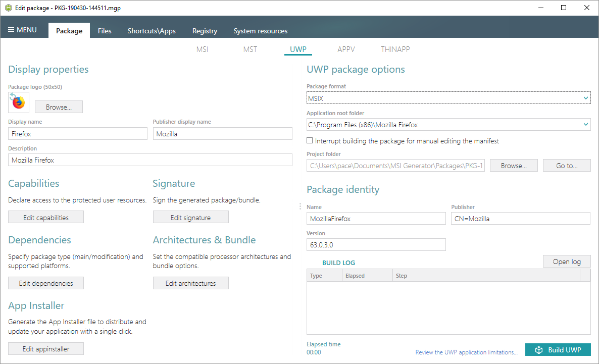Viewport: 599px width, 364px height.
Task: Minimize the Edit package window
Action: click(x=541, y=8)
